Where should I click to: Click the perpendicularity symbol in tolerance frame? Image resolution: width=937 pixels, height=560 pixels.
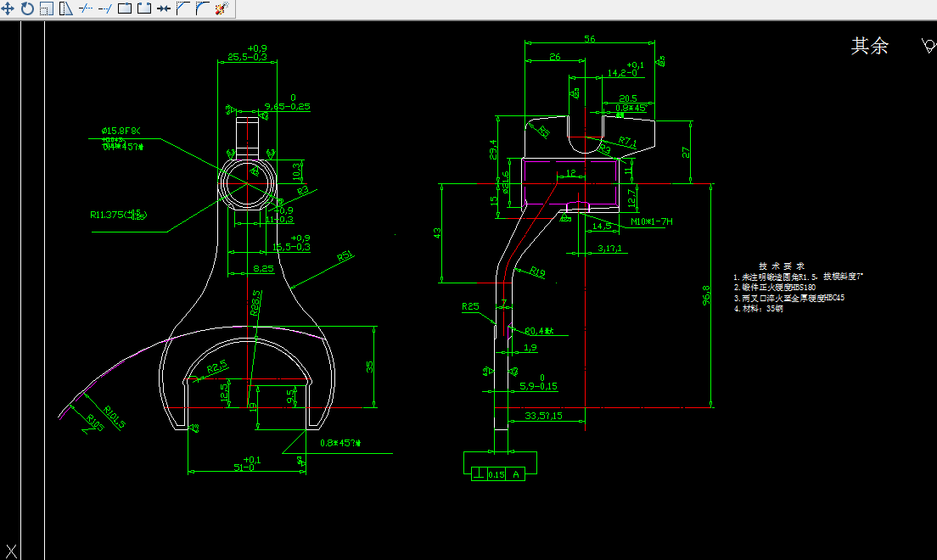point(479,474)
